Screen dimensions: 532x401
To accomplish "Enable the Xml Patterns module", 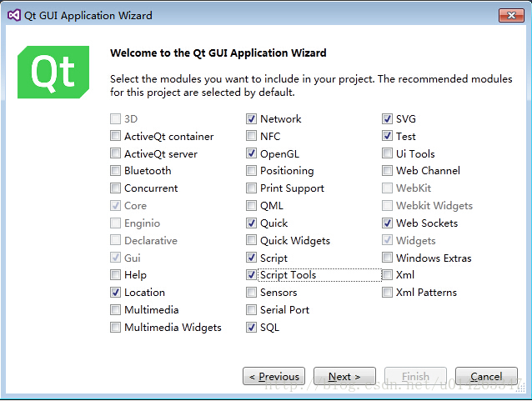I will tap(387, 292).
